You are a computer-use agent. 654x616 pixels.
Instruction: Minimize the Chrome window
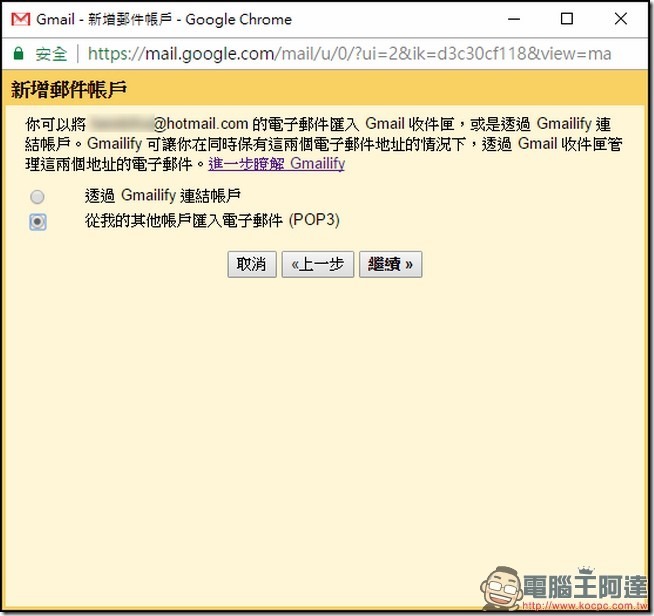pos(514,19)
